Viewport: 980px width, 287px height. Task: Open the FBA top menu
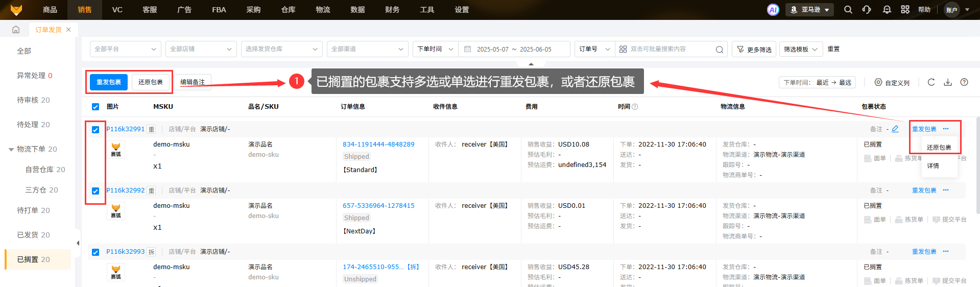pyautogui.click(x=219, y=10)
